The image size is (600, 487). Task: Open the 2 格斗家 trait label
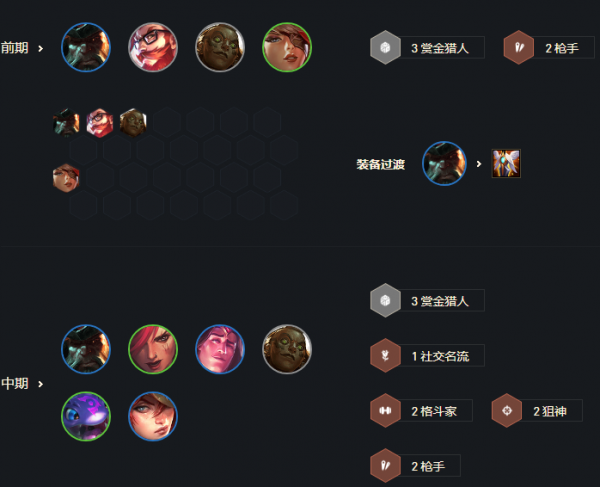coord(434,411)
